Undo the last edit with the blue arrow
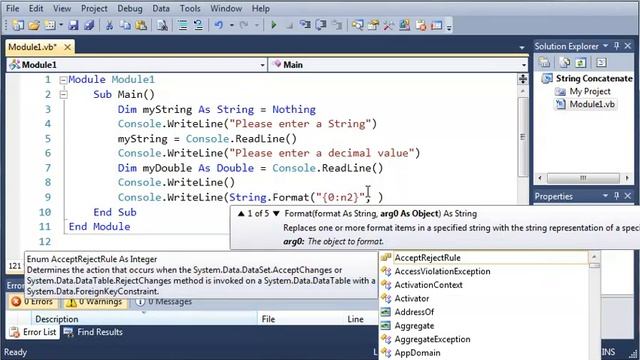Screen dimensions: 640x360 [219, 25]
